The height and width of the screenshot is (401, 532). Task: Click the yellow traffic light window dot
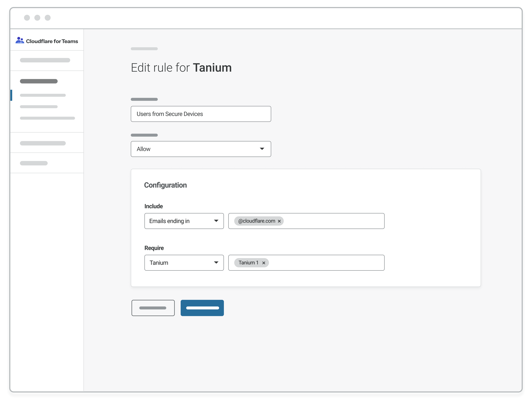[37, 18]
